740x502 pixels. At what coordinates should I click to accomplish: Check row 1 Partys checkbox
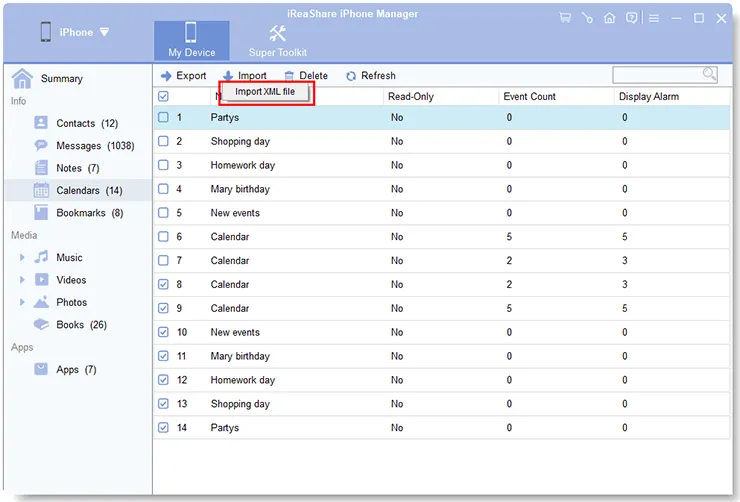tap(163, 117)
